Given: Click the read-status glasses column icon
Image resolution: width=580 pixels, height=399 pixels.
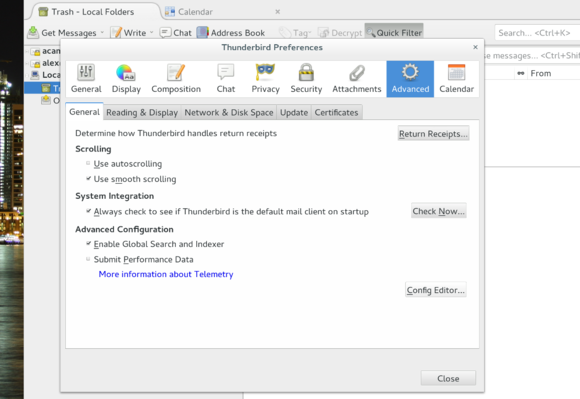Looking at the screenshot, I should coord(520,73).
